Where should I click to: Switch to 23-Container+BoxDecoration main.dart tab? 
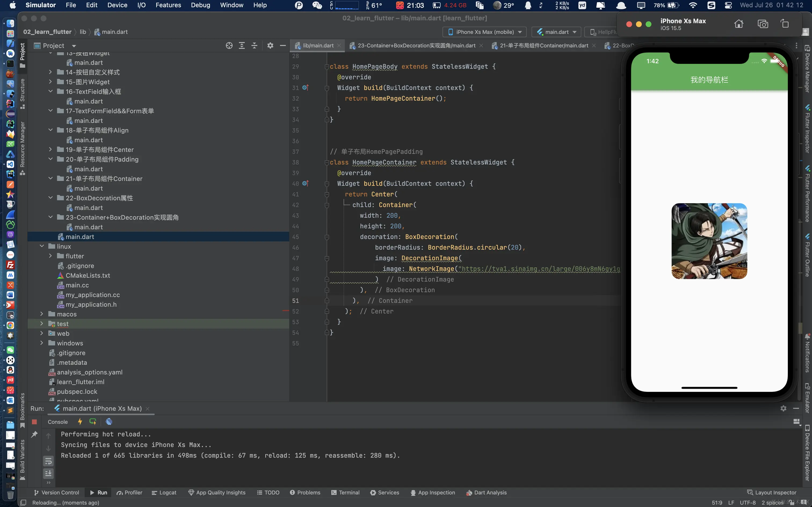click(416, 46)
